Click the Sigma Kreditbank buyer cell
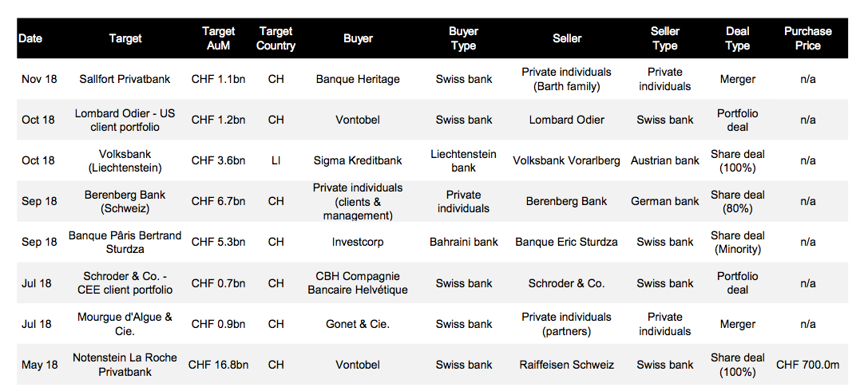Screen dimensions: 868x391 tap(358, 160)
